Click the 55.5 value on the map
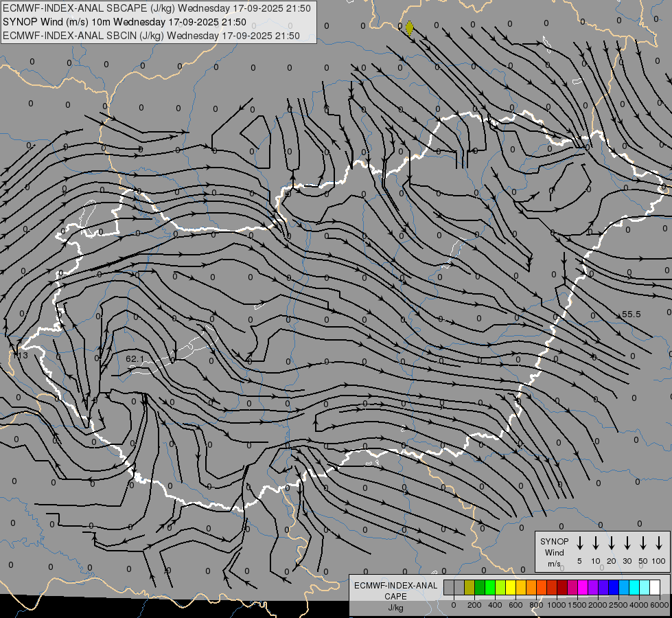This screenshot has height=618, width=672. (x=632, y=314)
